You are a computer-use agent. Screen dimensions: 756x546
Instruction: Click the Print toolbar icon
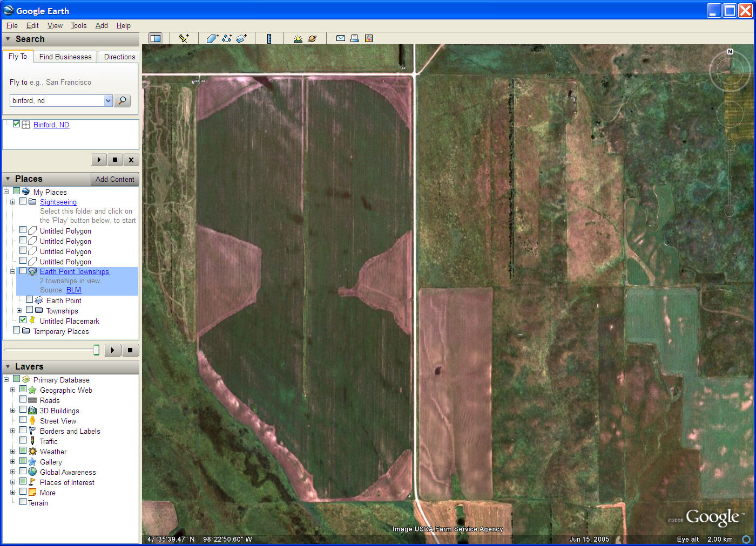tap(354, 38)
